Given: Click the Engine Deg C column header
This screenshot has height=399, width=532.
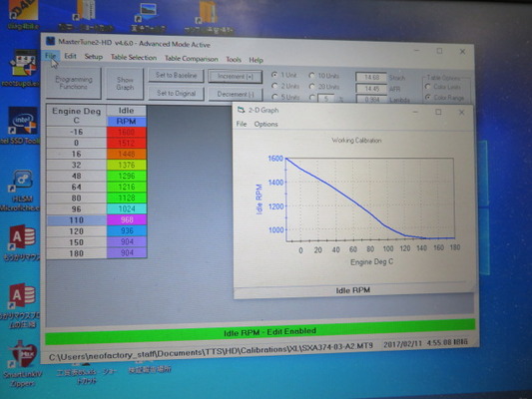Looking at the screenshot, I should 76,116.
